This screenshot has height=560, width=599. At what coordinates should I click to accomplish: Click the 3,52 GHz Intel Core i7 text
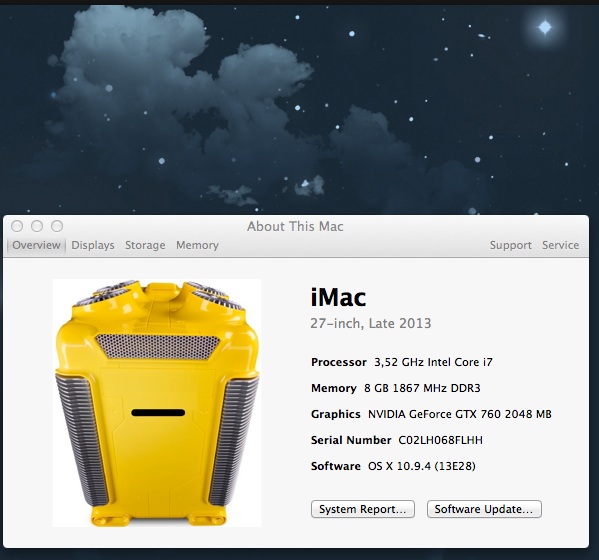[x=433, y=363]
